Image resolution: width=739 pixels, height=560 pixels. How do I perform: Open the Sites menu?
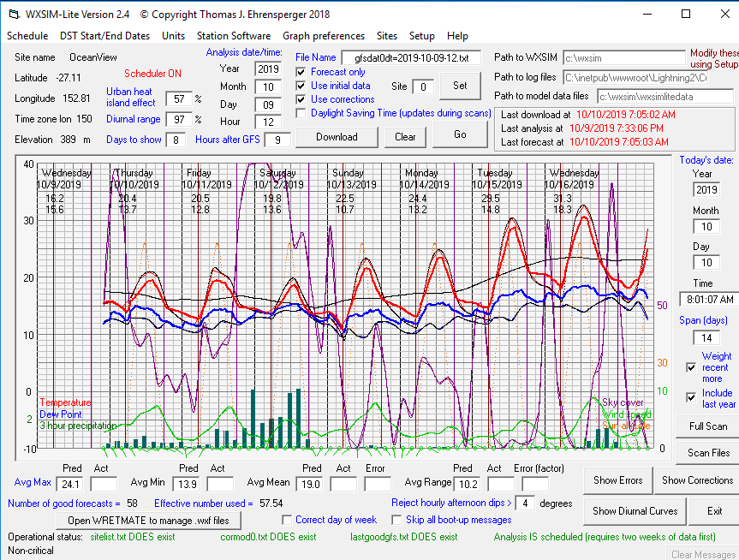pos(387,36)
